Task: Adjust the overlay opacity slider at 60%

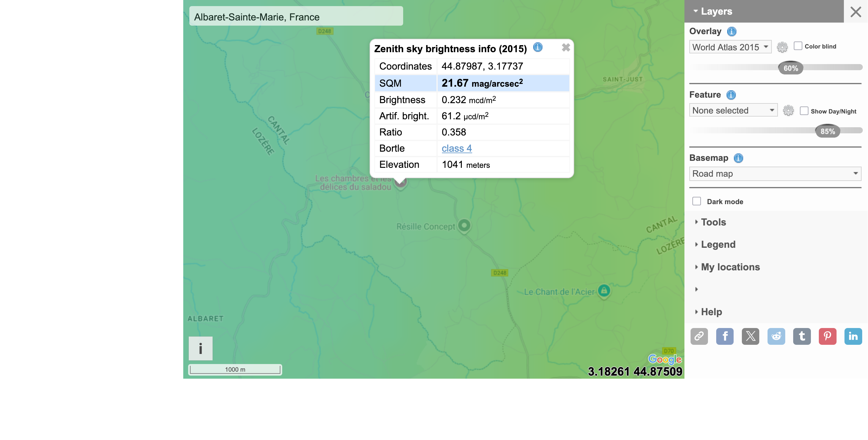Action: click(790, 68)
